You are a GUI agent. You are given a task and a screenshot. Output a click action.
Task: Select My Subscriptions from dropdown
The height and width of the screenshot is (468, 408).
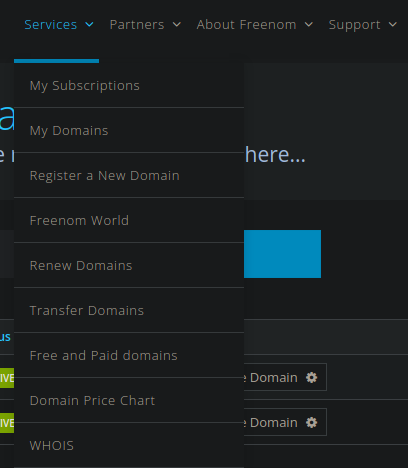tap(129, 85)
